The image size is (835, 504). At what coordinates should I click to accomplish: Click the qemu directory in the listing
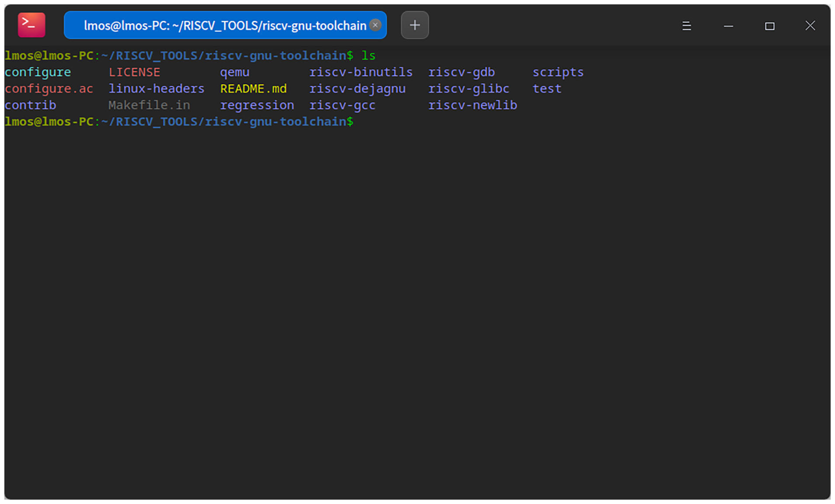234,72
